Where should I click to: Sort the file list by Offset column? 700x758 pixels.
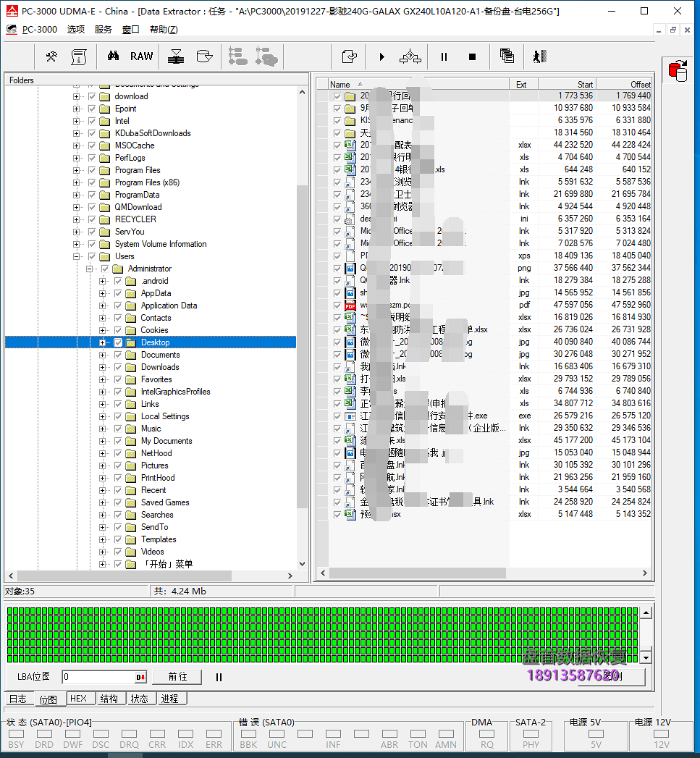pos(623,84)
